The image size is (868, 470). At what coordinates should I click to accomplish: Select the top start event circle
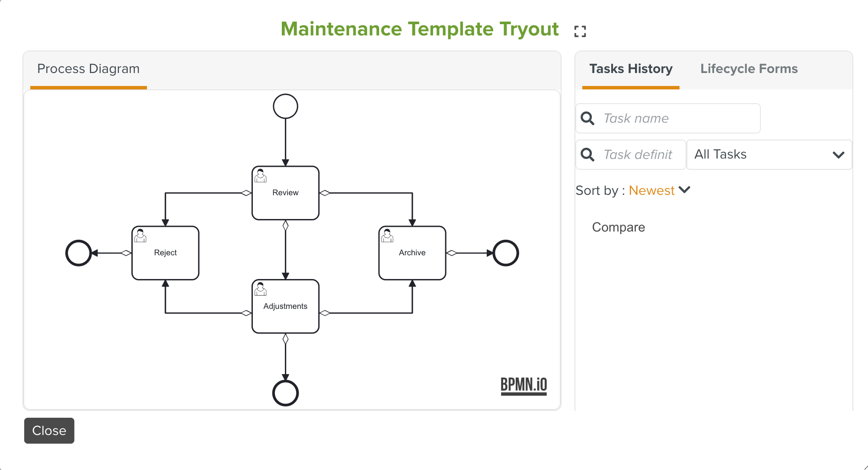point(285,106)
